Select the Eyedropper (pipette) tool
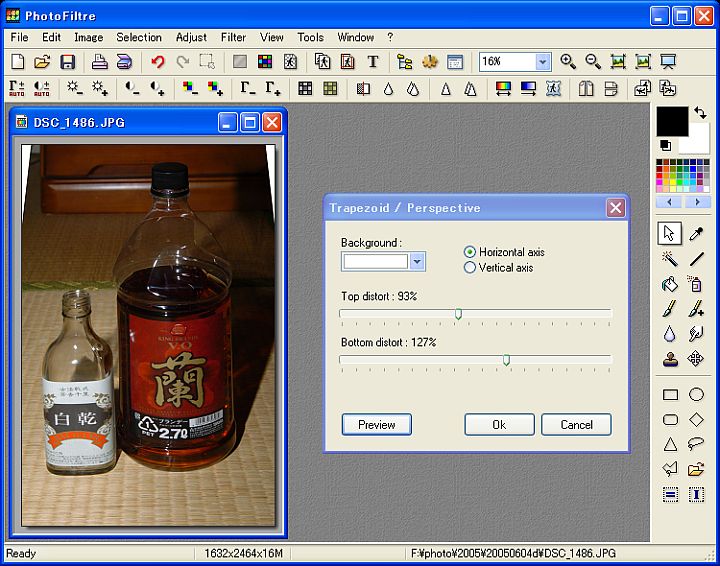Screen dimensions: 720x566 pos(696,233)
